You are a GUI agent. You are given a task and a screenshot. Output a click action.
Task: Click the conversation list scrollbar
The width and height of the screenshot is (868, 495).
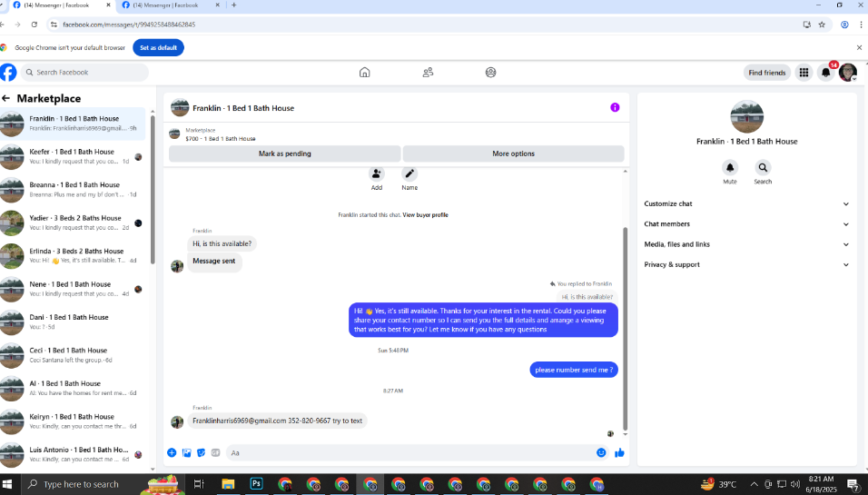click(153, 190)
